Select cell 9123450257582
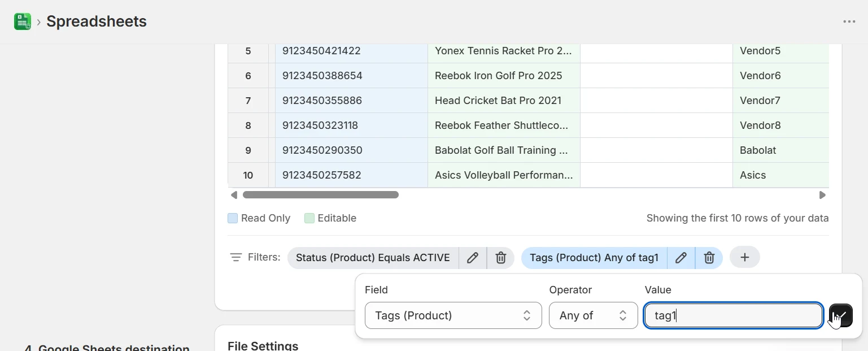Viewport: 868px width, 351px height. pyautogui.click(x=351, y=175)
